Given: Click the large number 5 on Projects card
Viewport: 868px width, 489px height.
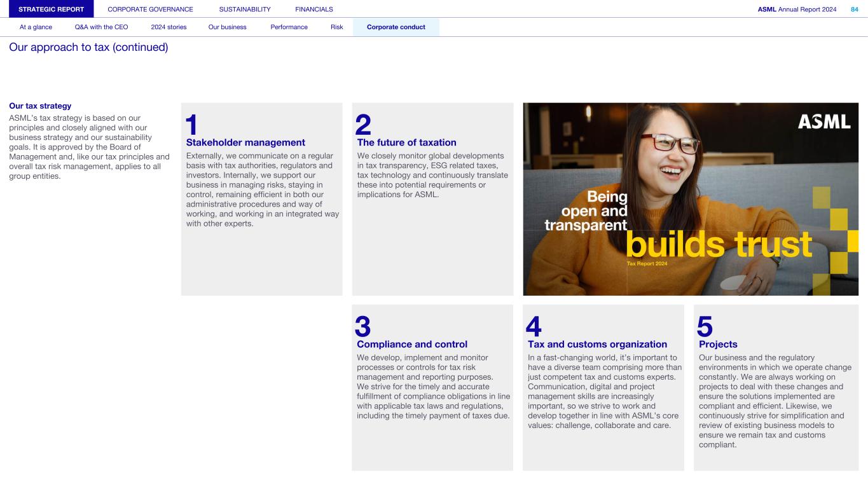Looking at the screenshot, I should [705, 327].
